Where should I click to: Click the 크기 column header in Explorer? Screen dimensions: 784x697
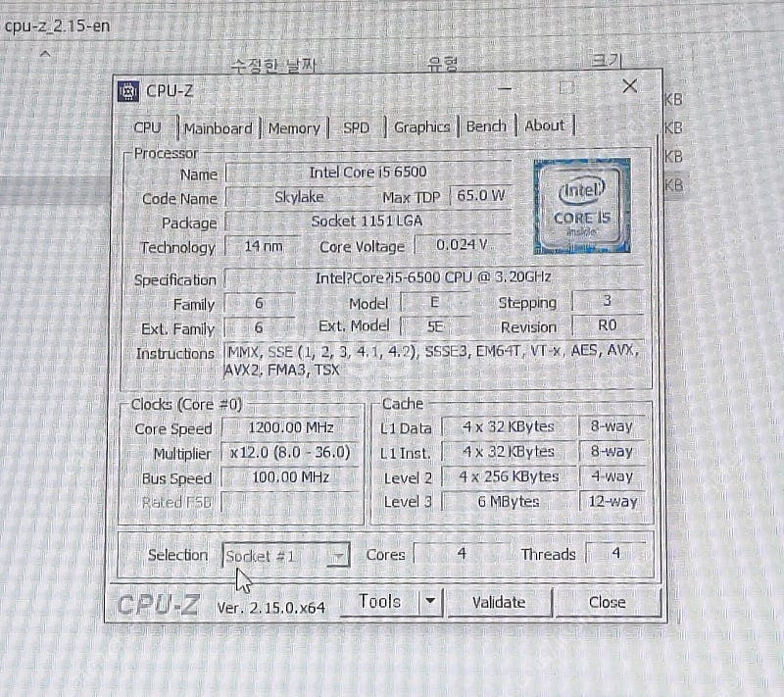[x=606, y=61]
